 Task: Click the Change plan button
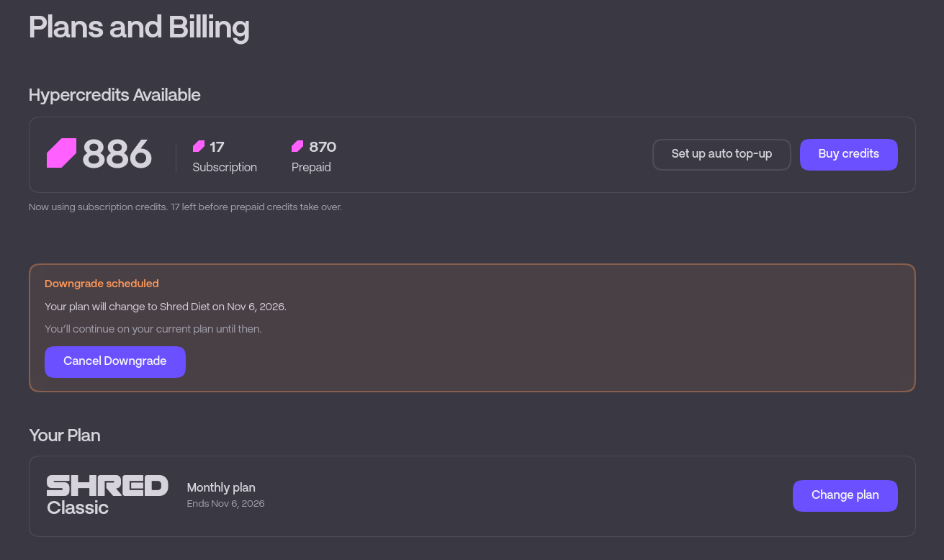click(x=845, y=495)
